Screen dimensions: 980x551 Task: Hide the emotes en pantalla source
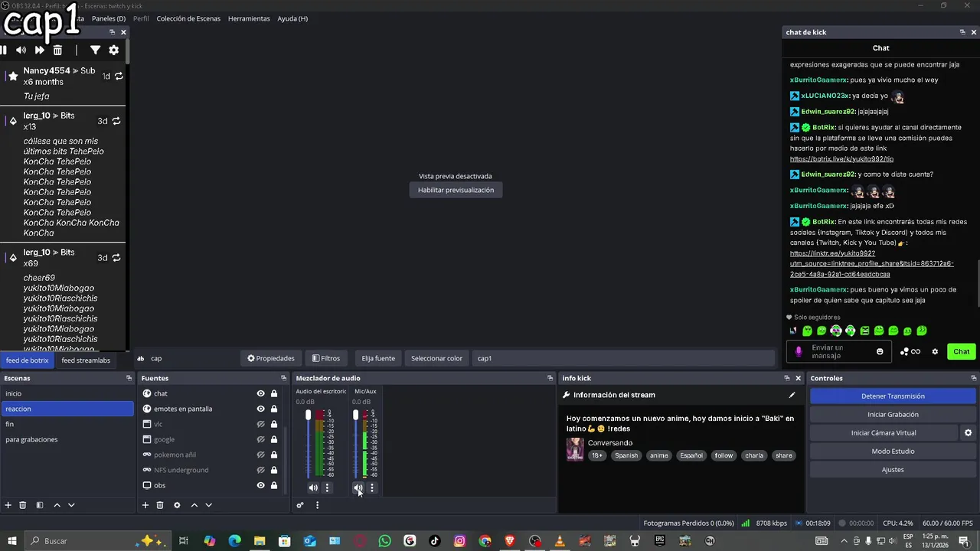260,409
